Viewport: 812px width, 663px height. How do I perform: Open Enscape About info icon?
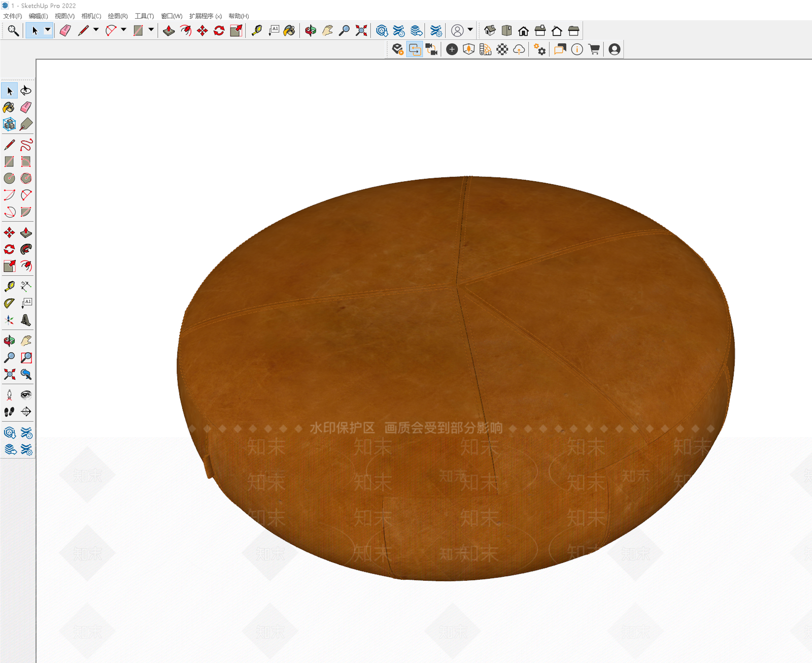pos(577,50)
